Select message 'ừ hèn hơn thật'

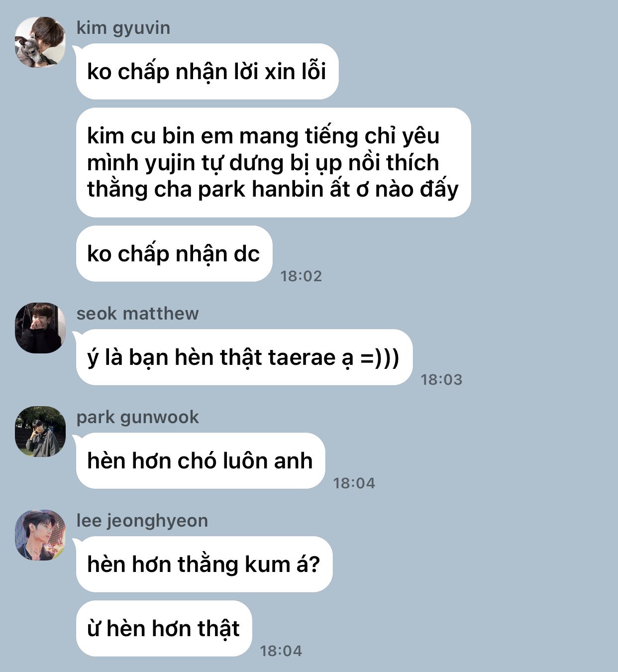click(x=164, y=628)
